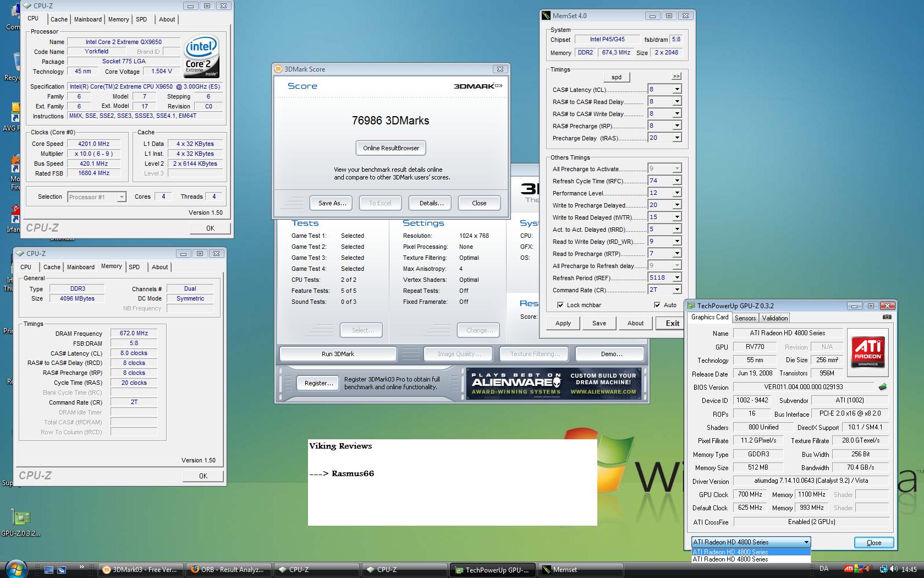Open RAS# to CAS# Read Delay dropdown

coord(677,101)
